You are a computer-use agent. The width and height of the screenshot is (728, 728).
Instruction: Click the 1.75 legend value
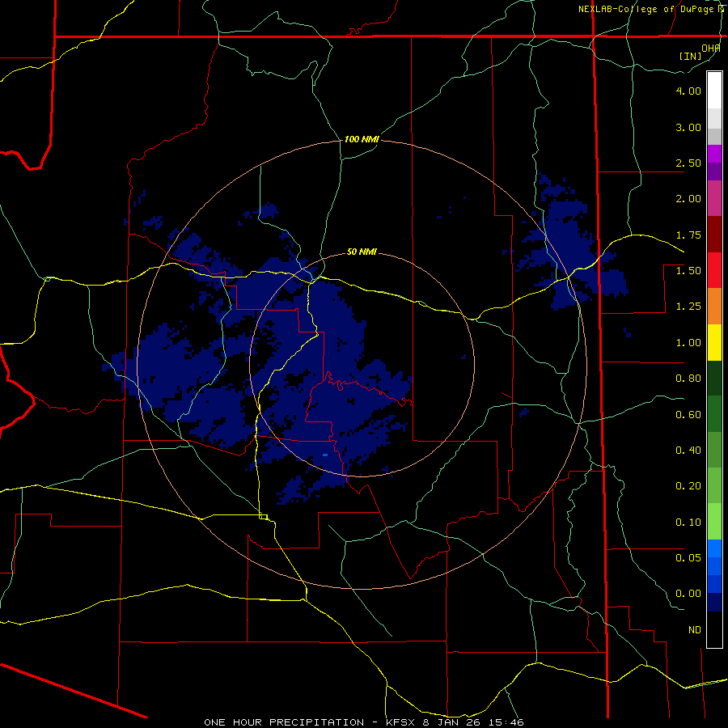[688, 235]
